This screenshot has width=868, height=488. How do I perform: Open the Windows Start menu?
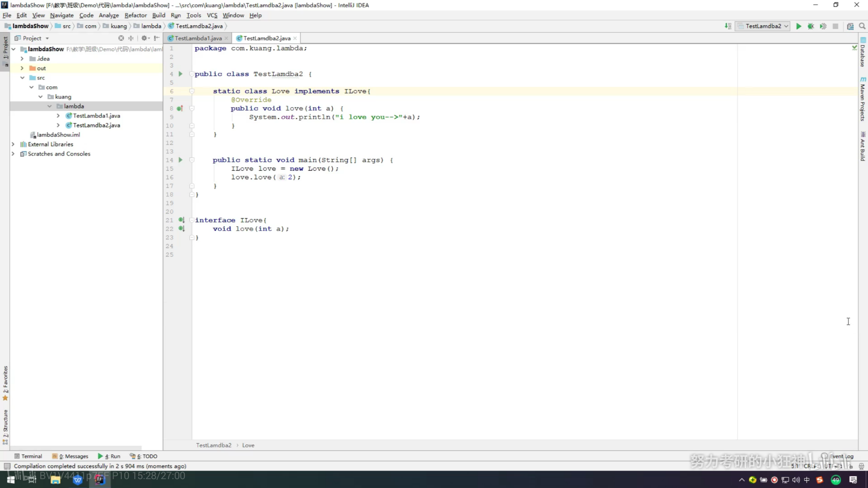[x=11, y=480]
